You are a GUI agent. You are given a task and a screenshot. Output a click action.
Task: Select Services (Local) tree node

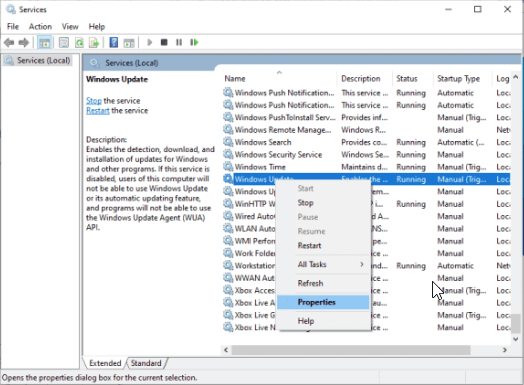click(x=38, y=60)
